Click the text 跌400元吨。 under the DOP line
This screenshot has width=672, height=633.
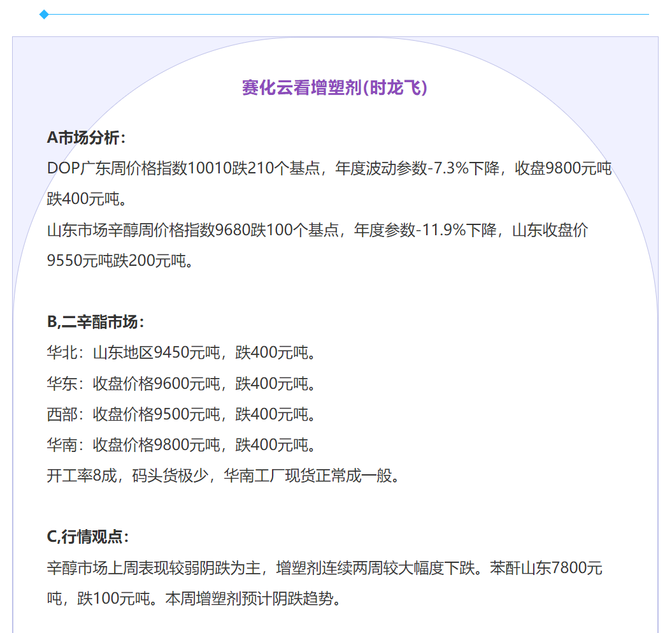(x=87, y=199)
